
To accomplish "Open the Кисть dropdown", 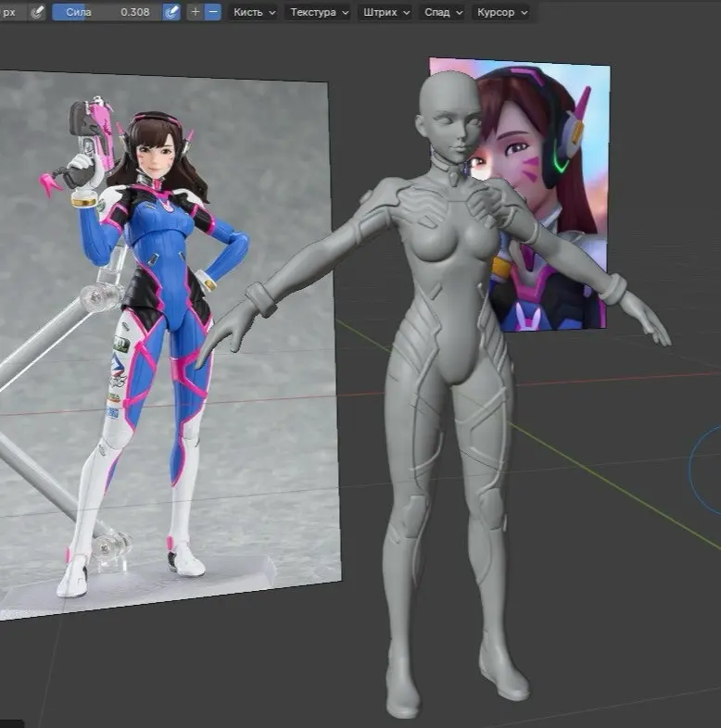I will click(x=253, y=12).
